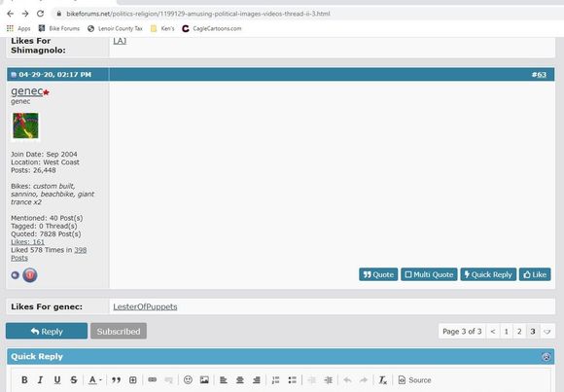The image size is (564, 392).
Task: Open the LesterOfPuppets profile link
Action: (145, 306)
